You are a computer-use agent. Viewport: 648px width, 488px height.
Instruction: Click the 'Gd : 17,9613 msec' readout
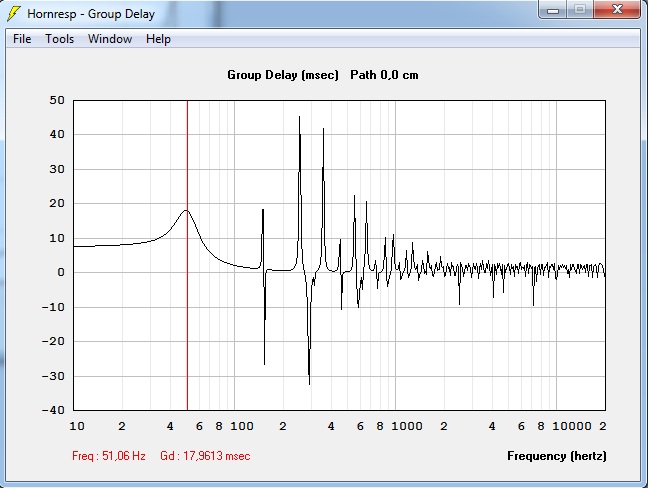[x=205, y=456]
